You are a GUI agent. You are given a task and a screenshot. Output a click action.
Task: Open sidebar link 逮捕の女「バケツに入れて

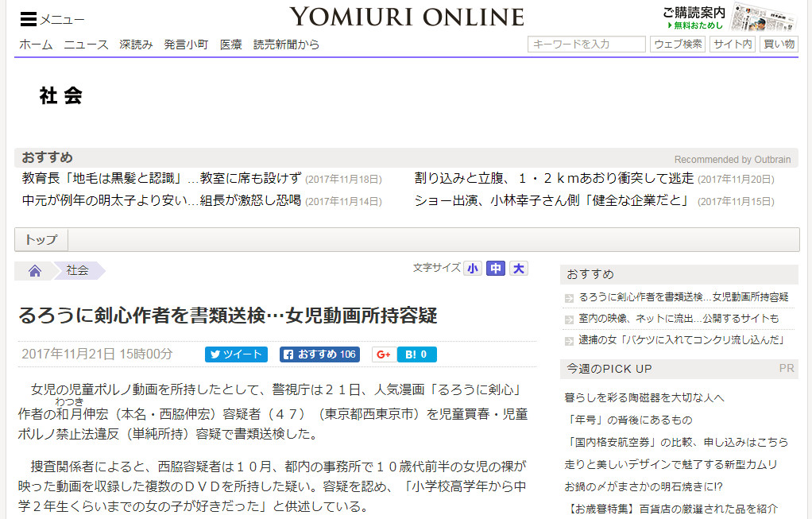[x=682, y=340]
